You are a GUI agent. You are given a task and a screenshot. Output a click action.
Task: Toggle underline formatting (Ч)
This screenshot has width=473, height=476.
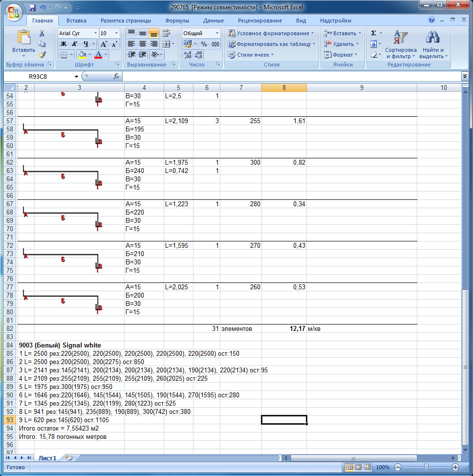(x=86, y=44)
